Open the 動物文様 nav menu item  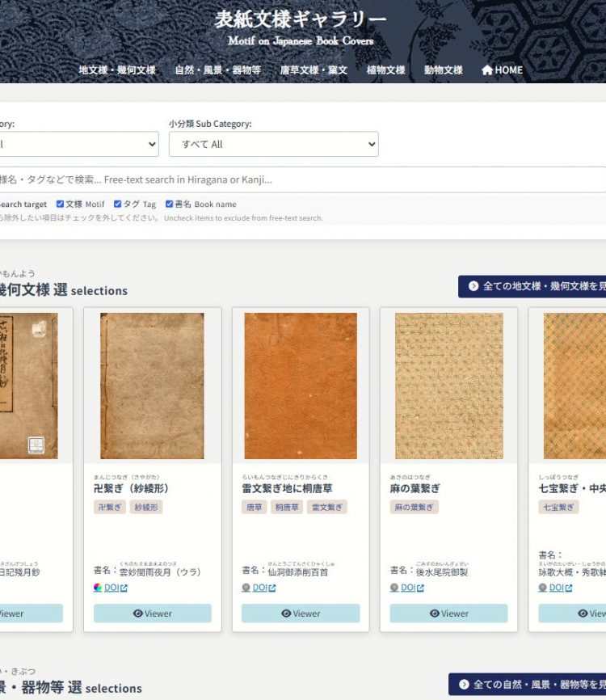point(443,70)
